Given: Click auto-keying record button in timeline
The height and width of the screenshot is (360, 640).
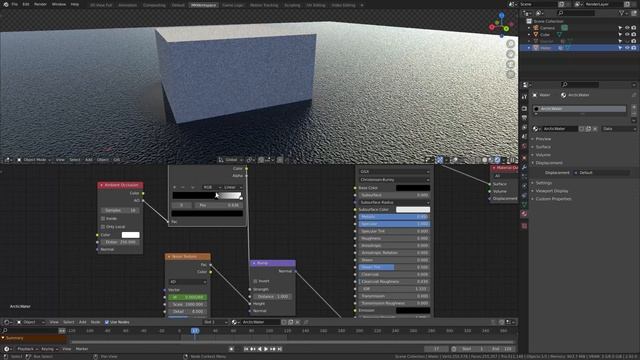Looking at the screenshot, I should (231, 349).
